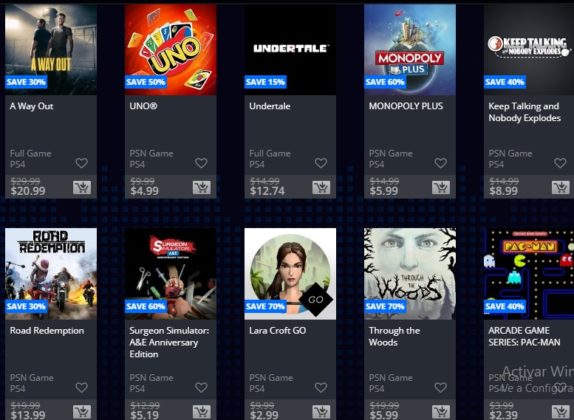Add Surgeon Simulator to cart
Screen dimensions: 574x420
(202, 412)
